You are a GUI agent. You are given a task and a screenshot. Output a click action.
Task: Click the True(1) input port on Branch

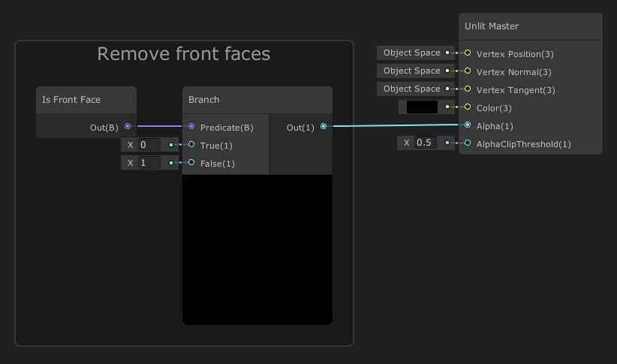191,144
